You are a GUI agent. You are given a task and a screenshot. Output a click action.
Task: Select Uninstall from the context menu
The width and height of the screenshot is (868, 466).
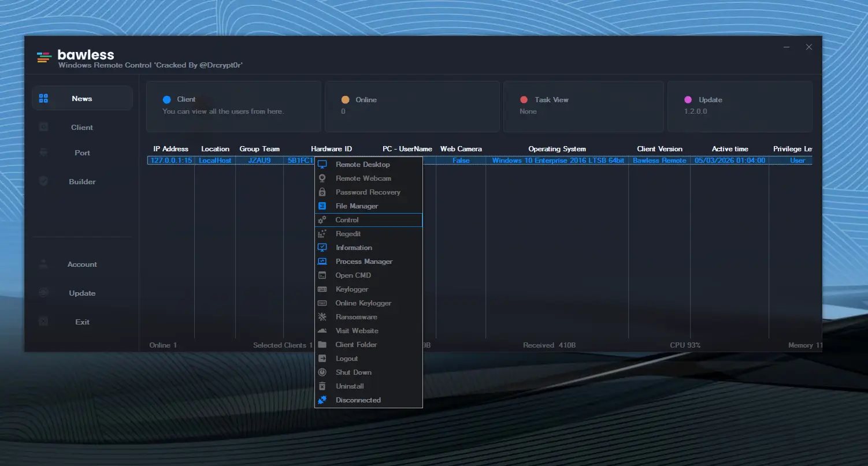[350, 386]
